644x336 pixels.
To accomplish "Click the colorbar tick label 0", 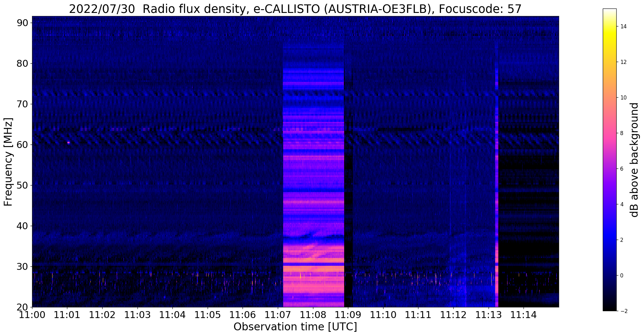I will click(621, 276).
